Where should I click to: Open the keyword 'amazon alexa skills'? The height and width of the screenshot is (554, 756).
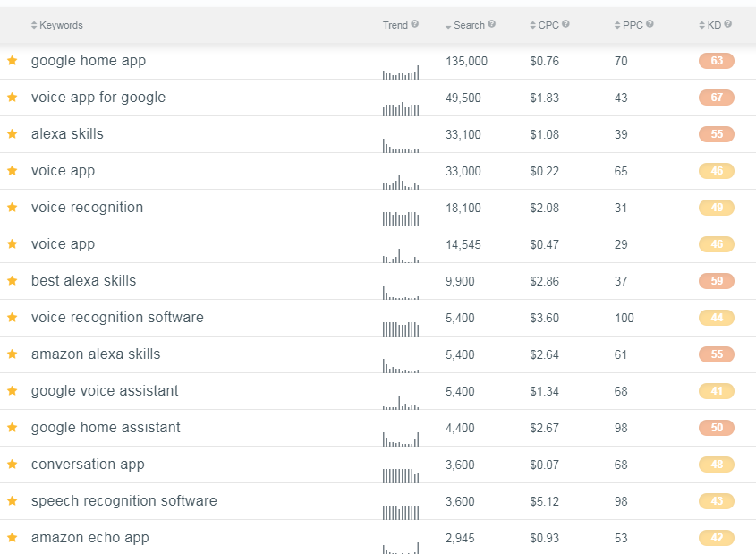(96, 354)
